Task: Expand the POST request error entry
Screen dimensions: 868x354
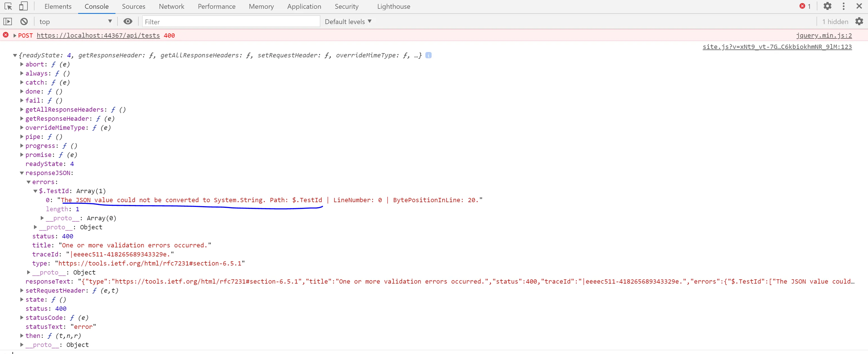Action: (15, 35)
